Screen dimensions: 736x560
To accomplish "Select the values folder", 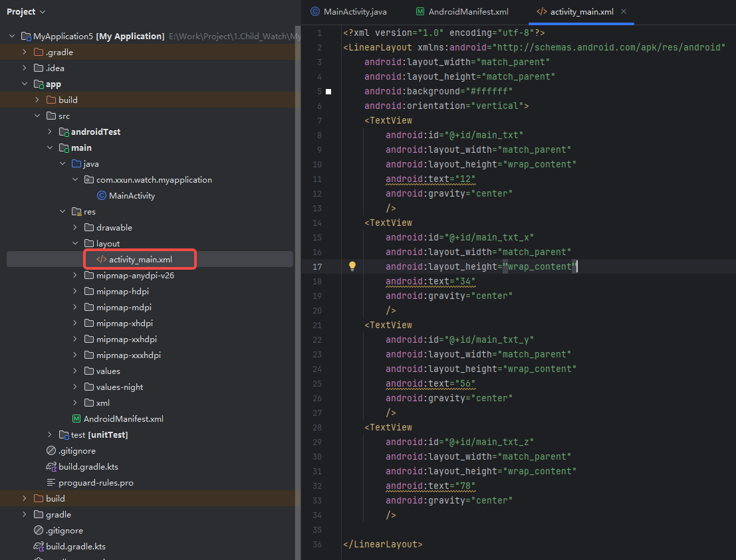I will [108, 371].
